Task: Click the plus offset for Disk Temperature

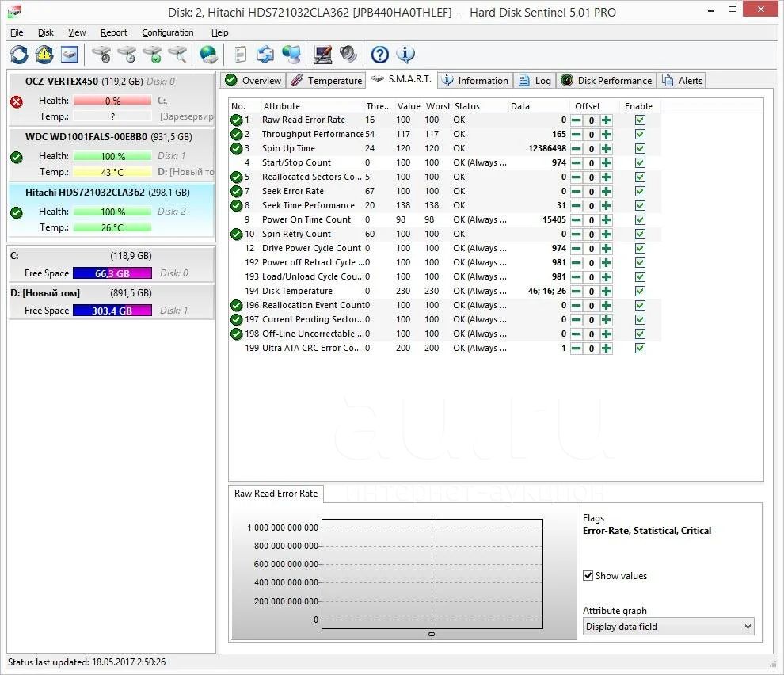Action: tap(606, 292)
